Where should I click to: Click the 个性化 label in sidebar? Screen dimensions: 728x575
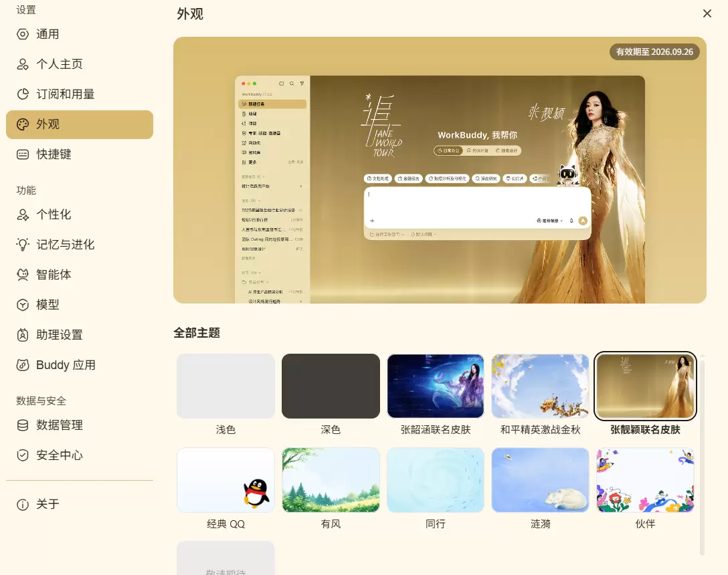tap(54, 215)
